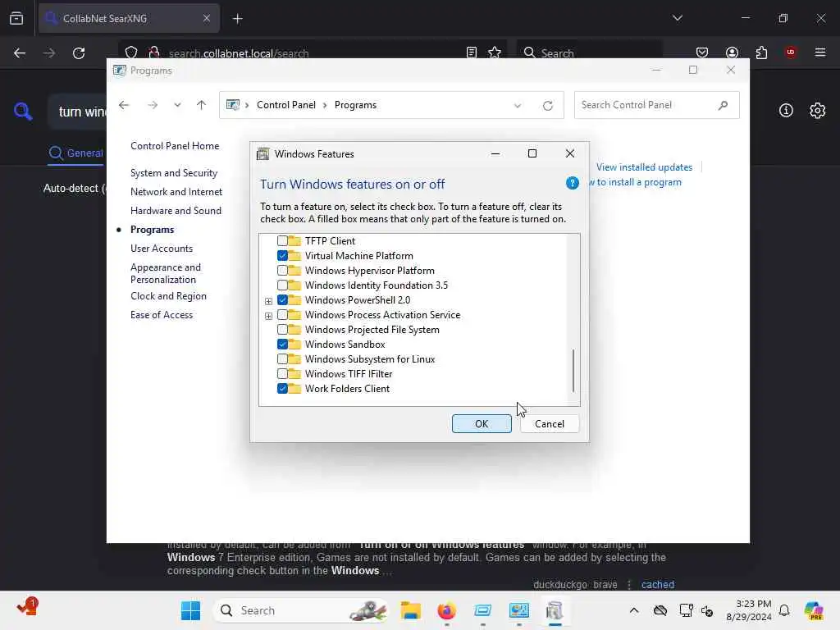The image size is (840, 630).
Task: Open Control Panel recent locations dropdown
Action: coord(177,105)
